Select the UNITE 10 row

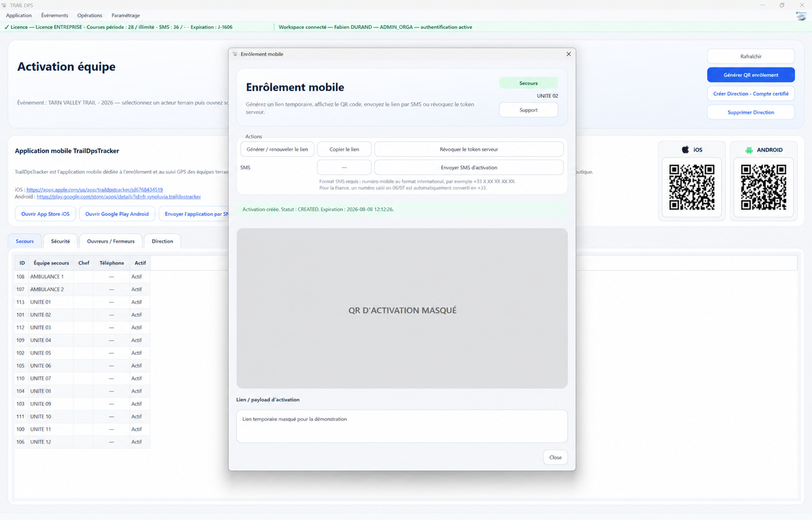[82, 416]
